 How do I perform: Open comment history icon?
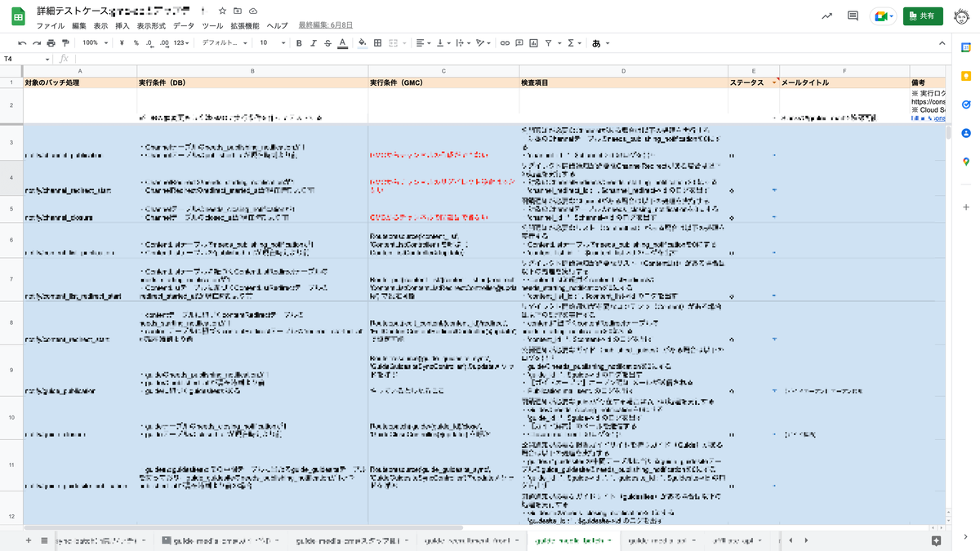click(853, 16)
